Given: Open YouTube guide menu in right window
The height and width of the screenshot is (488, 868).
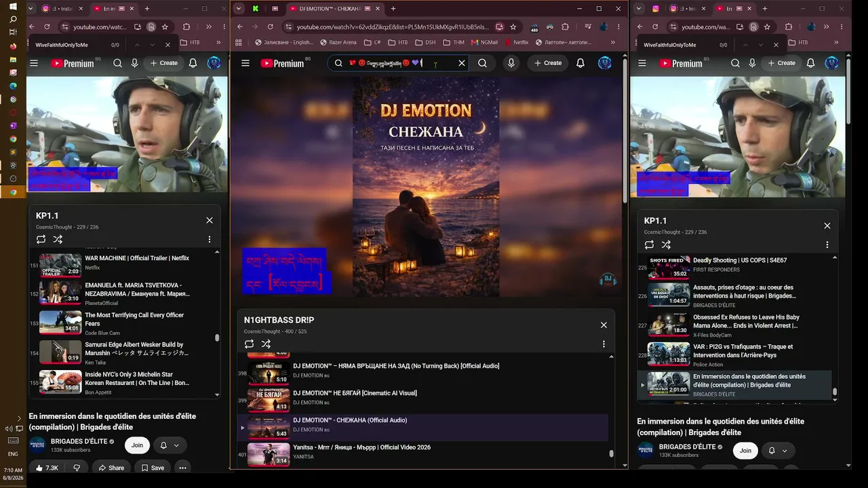Looking at the screenshot, I should 642,63.
